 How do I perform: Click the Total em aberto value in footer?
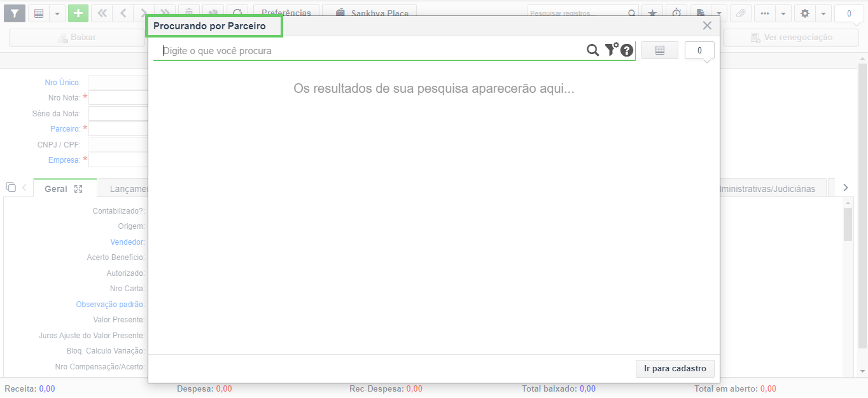click(768, 388)
